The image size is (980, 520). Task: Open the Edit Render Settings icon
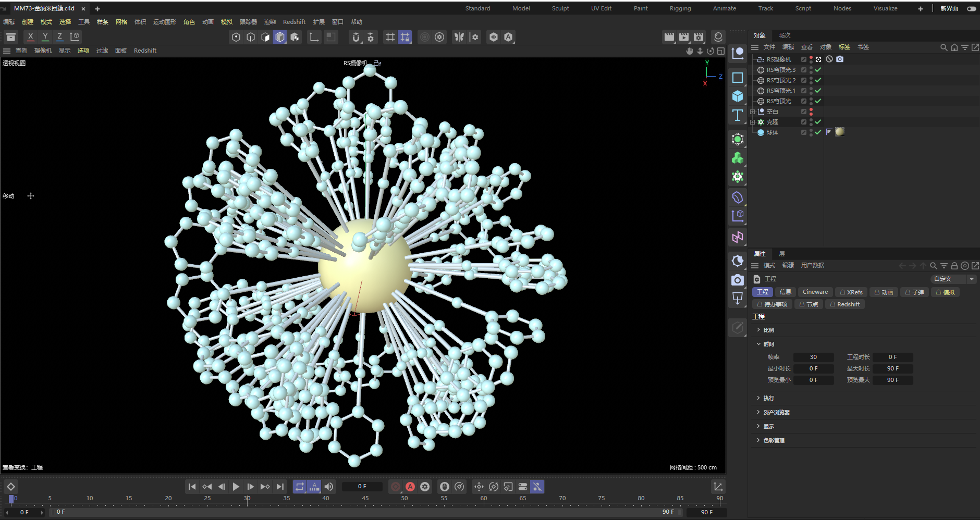[699, 37]
